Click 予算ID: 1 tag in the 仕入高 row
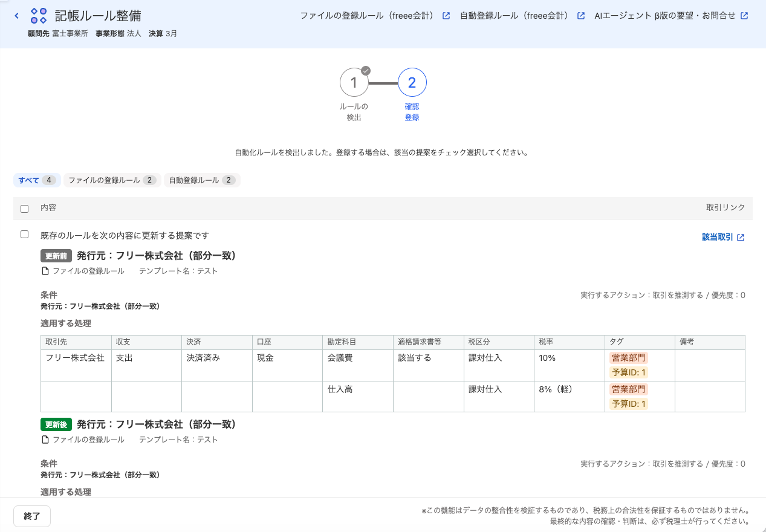Viewport: 766px width, 532px height. point(629,404)
